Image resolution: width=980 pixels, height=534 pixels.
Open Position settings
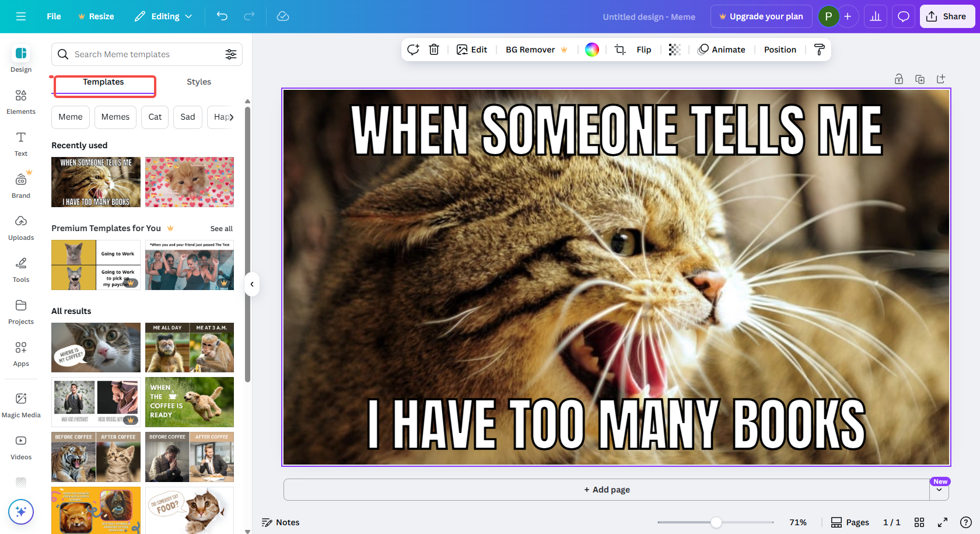point(780,50)
